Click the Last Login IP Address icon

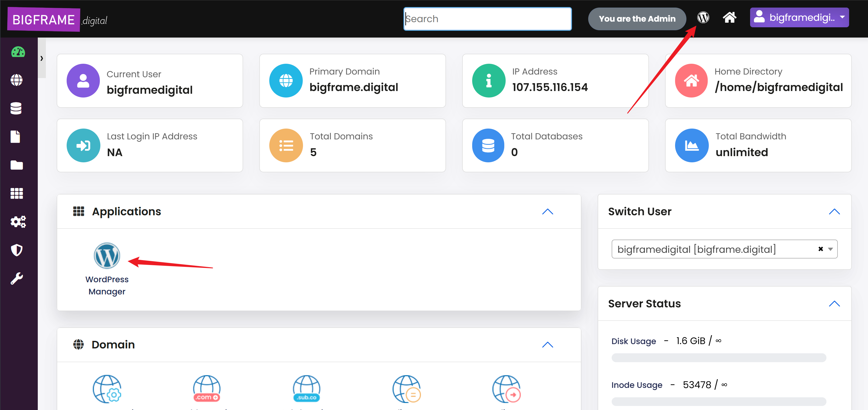click(83, 145)
